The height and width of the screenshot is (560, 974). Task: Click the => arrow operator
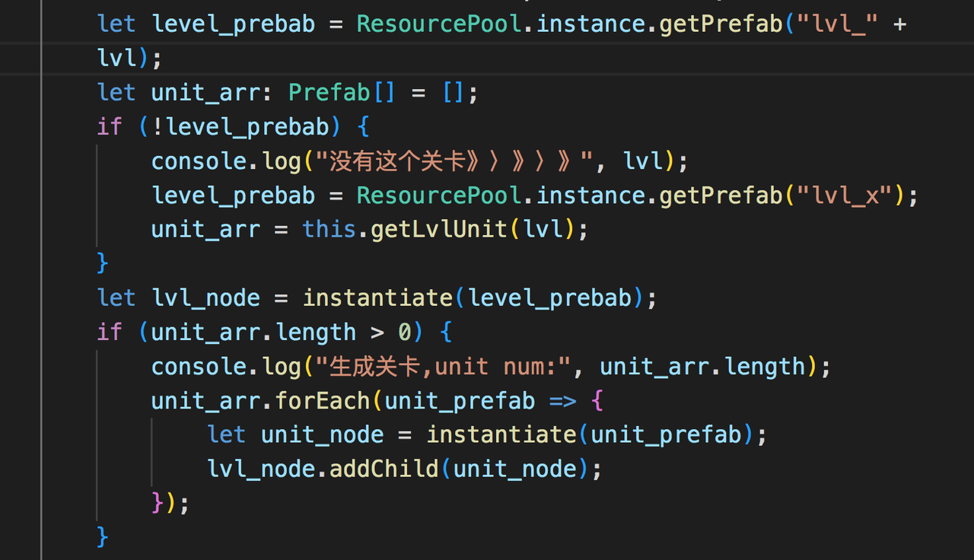coord(562,401)
